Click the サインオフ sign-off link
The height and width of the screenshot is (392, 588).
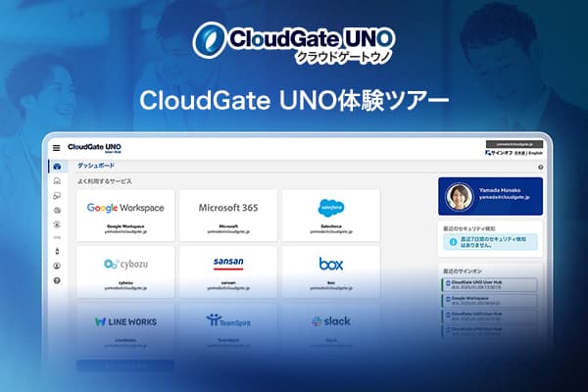coord(499,153)
